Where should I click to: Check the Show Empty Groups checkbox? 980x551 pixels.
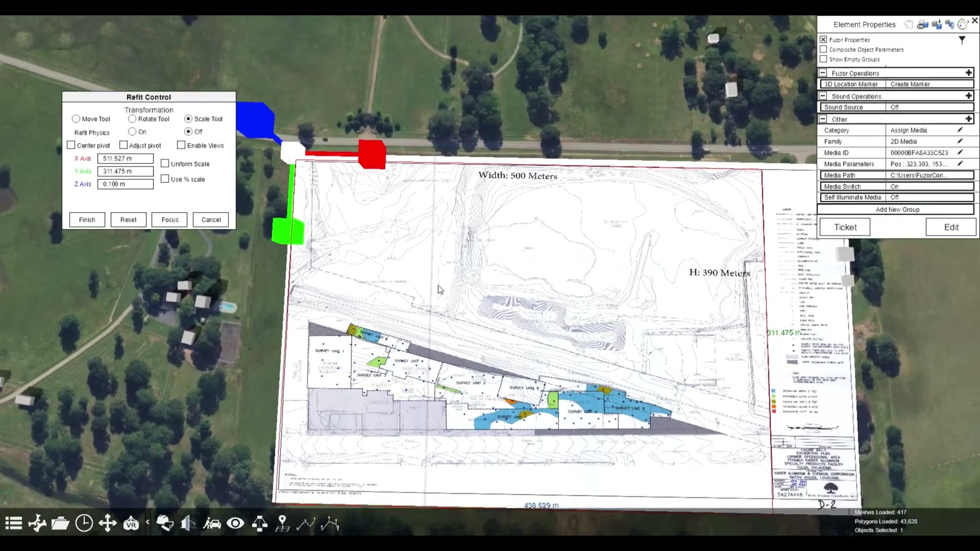pyautogui.click(x=823, y=59)
